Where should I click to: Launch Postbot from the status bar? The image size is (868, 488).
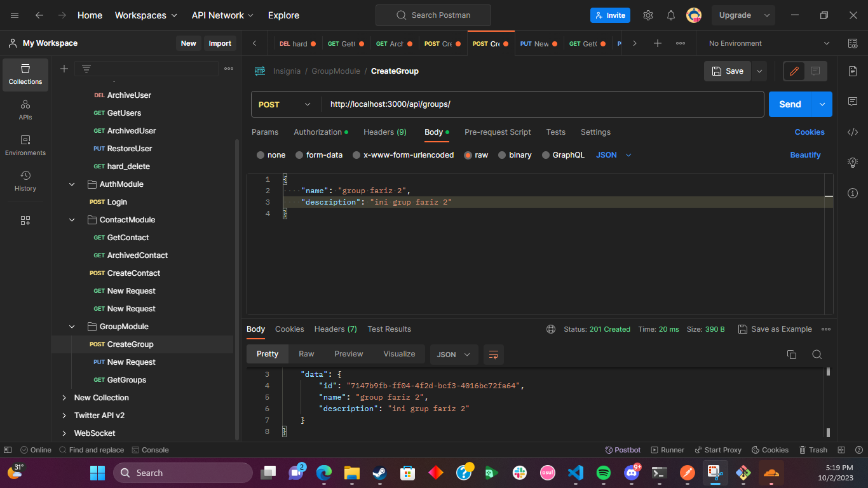[x=623, y=449]
